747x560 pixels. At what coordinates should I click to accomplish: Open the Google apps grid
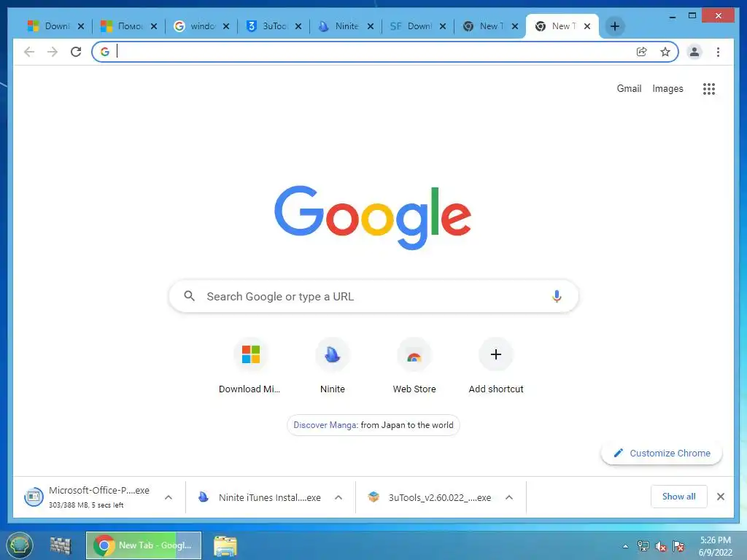[709, 88]
